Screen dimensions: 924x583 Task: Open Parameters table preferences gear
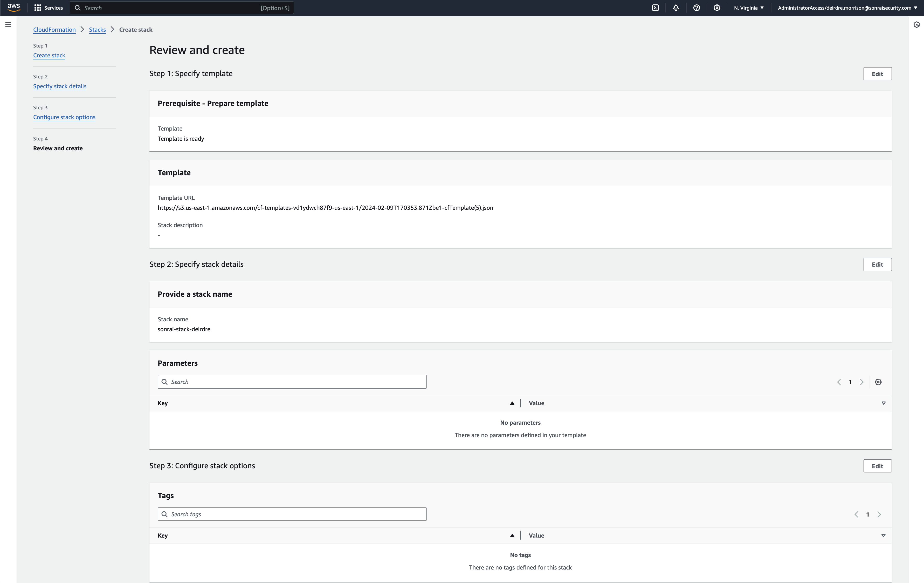point(878,382)
